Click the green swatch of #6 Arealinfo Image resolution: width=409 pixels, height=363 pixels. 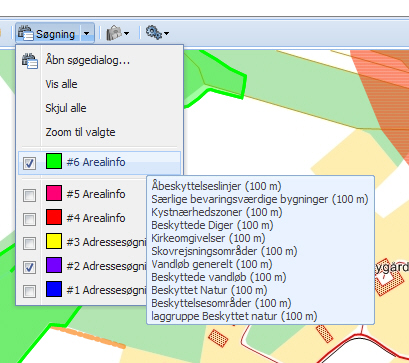click(x=54, y=161)
